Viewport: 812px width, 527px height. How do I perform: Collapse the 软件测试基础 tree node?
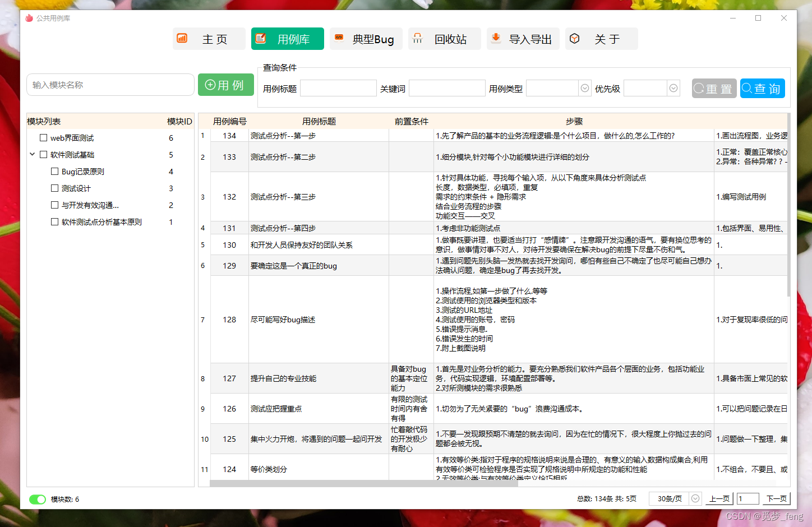pyautogui.click(x=32, y=154)
